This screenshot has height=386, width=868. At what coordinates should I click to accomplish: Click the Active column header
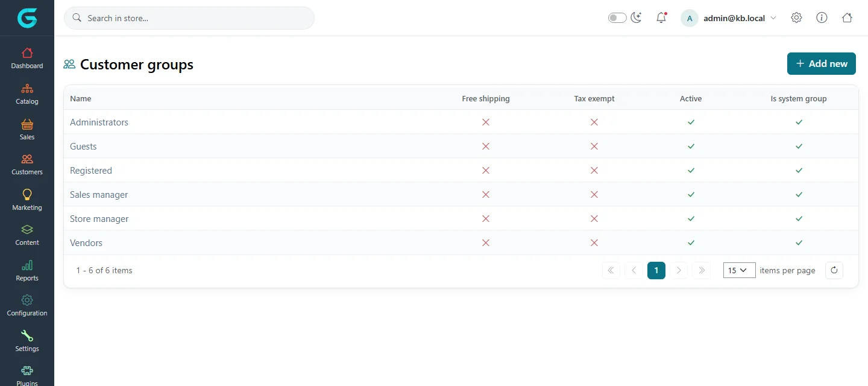pyautogui.click(x=691, y=98)
